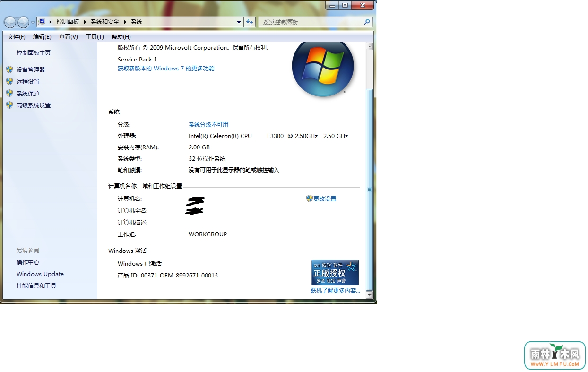Click the Service Pack 1 text
The height and width of the screenshot is (372, 588).
point(137,60)
